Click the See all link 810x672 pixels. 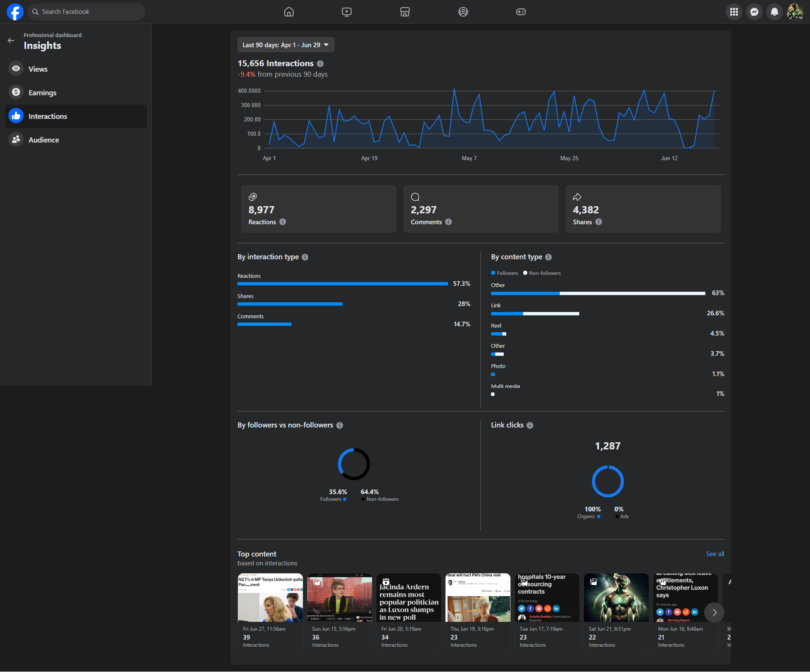click(x=715, y=554)
